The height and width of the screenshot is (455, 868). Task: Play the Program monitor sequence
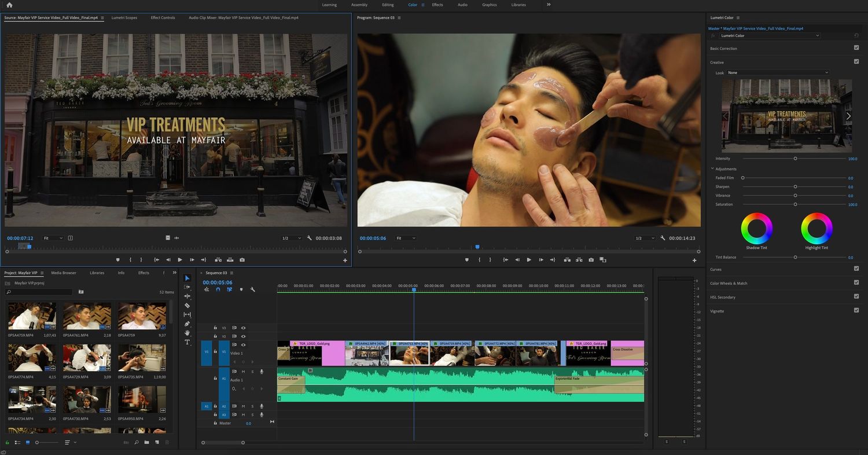pyautogui.click(x=529, y=260)
